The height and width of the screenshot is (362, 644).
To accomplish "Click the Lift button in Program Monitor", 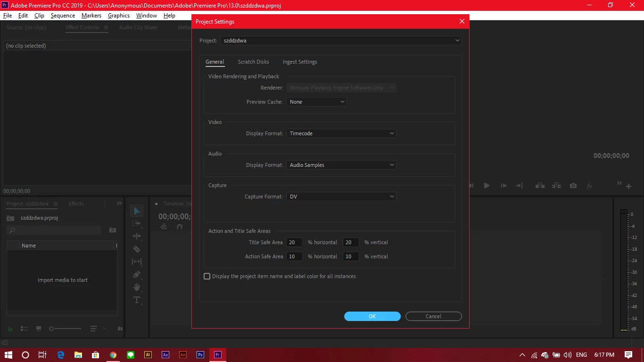I will click(x=540, y=186).
